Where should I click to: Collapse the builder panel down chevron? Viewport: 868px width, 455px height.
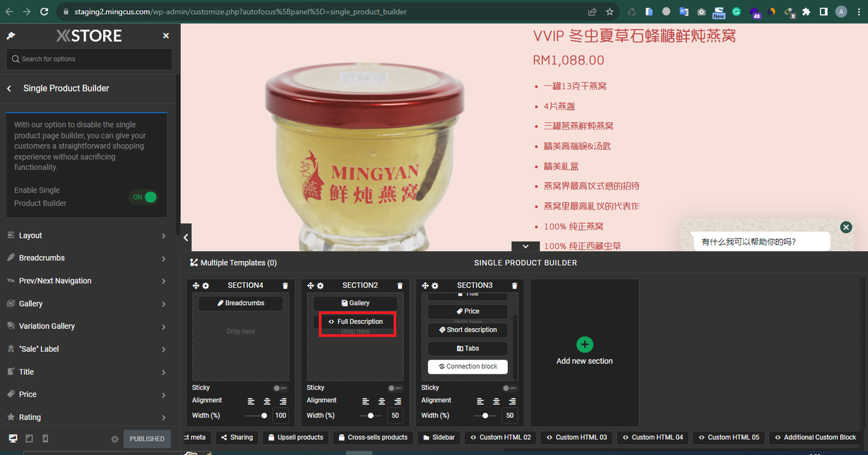tap(525, 246)
